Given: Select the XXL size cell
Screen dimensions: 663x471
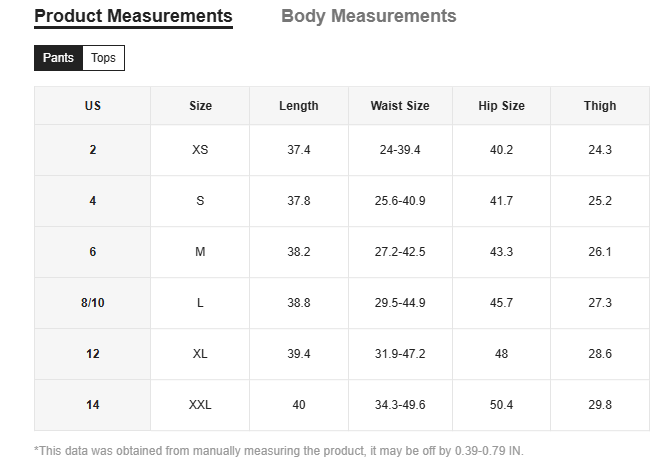Looking at the screenshot, I should (200, 405).
